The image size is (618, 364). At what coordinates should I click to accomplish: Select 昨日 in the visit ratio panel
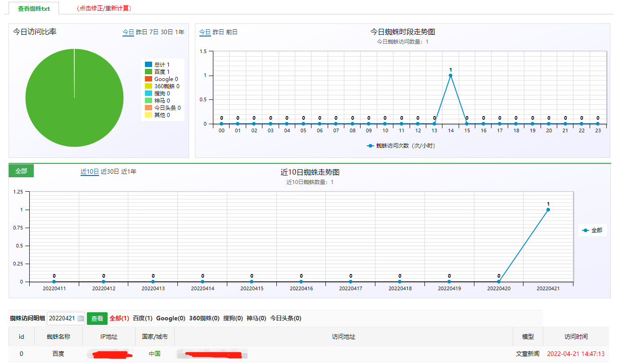tap(142, 32)
